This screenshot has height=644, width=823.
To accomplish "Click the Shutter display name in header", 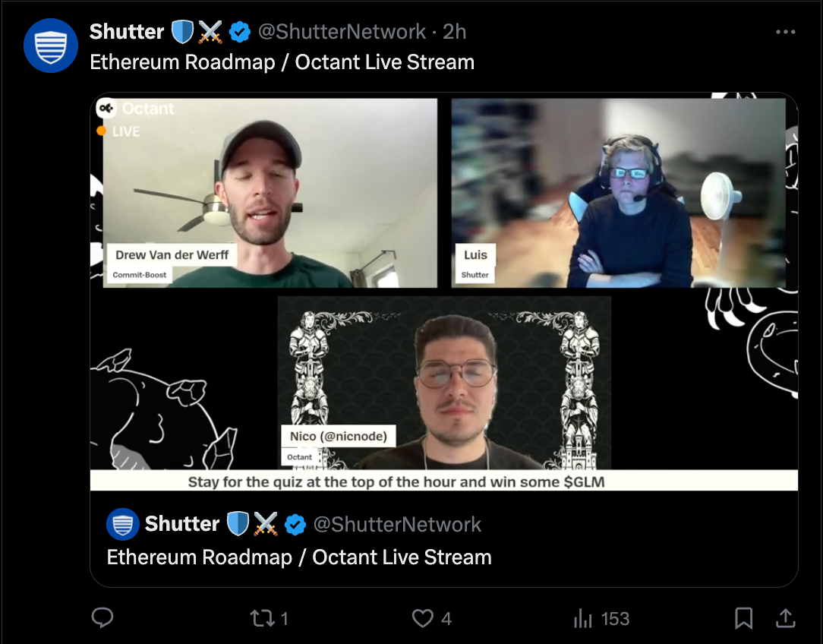I will (127, 31).
